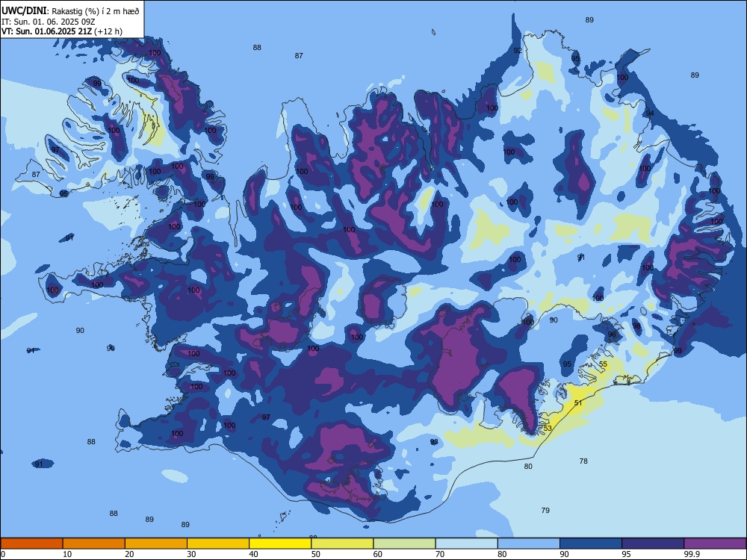Pick the bright yellow 40–50 legend swatch
747x560 pixels.
[x=280, y=544]
